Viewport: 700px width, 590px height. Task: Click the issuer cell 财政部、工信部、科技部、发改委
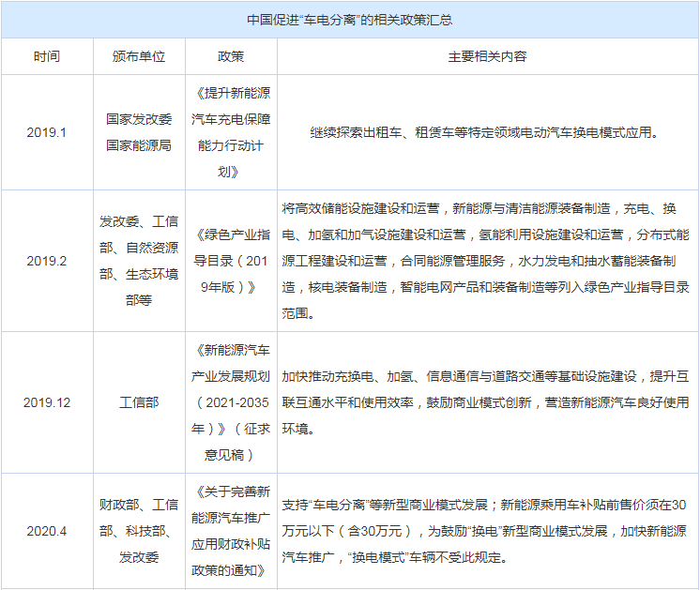pos(139,531)
